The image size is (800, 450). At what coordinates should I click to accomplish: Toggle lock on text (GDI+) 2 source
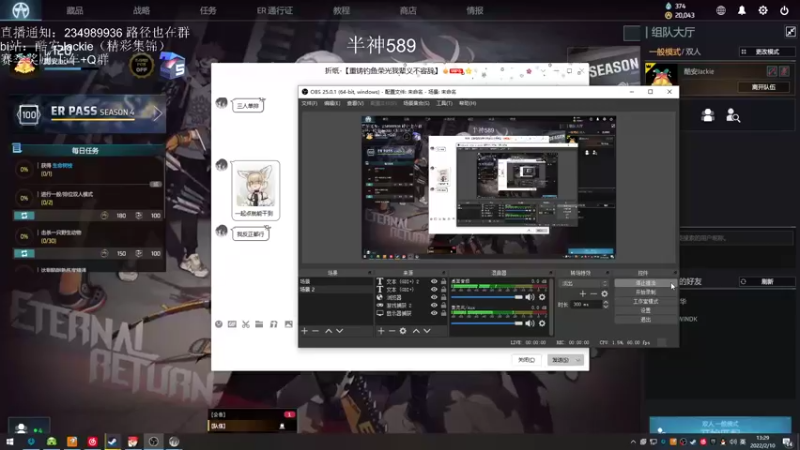tap(443, 281)
